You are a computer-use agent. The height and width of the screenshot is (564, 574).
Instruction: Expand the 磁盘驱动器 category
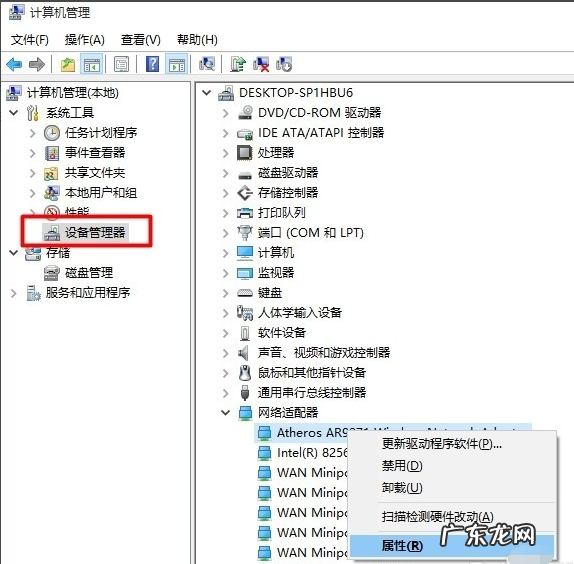(x=226, y=173)
